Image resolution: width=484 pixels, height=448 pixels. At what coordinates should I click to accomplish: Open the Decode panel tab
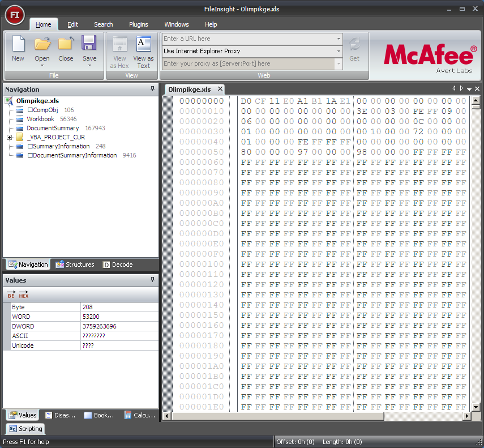click(118, 264)
